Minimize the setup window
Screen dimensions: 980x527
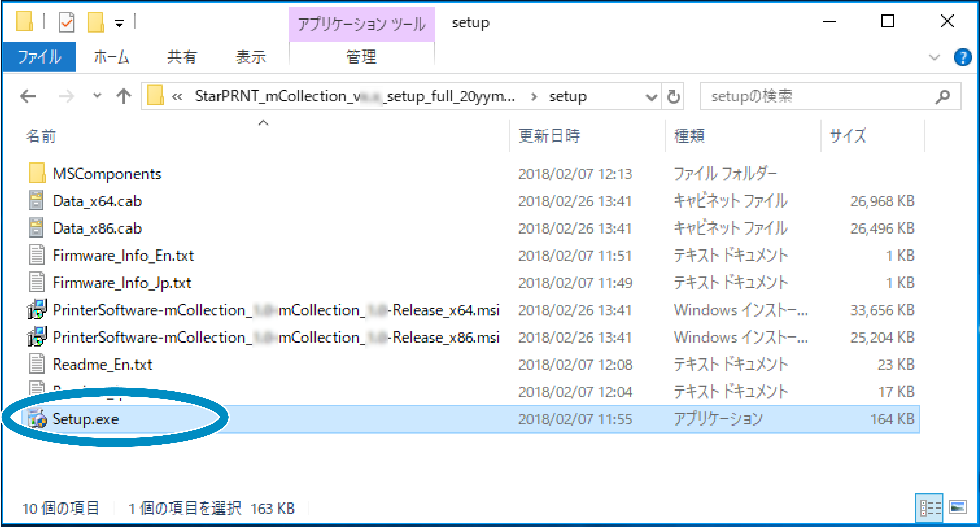point(829,22)
